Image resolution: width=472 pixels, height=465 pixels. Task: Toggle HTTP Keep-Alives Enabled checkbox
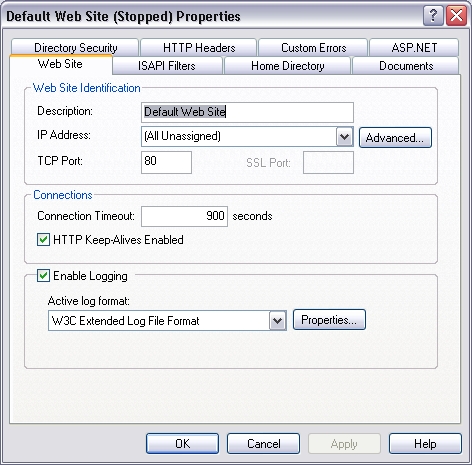43,240
